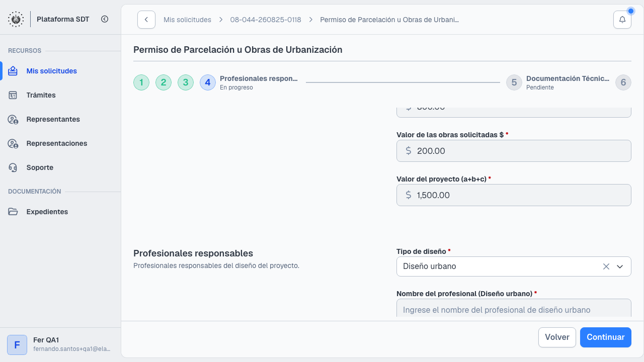Viewport: 644px width, 362px height.
Task: Click the Continuar button
Action: click(x=606, y=337)
